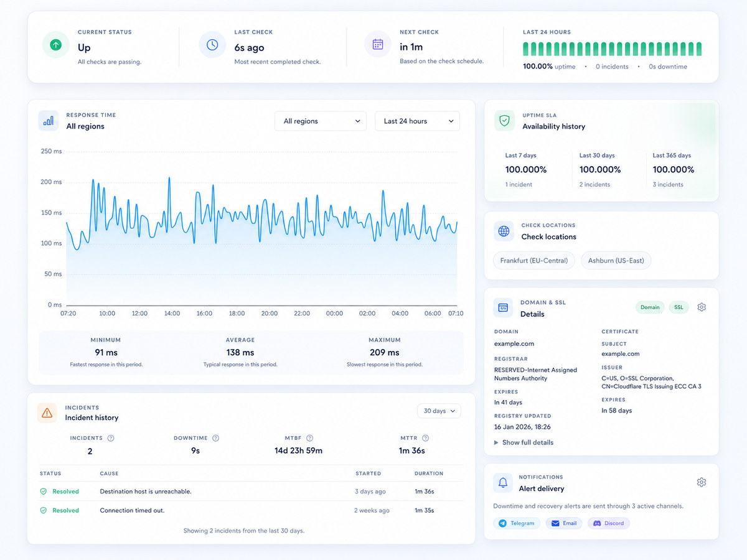747x560 pixels.
Task: Click resolved shield icon for host unreachable incident
Action: coord(43,492)
